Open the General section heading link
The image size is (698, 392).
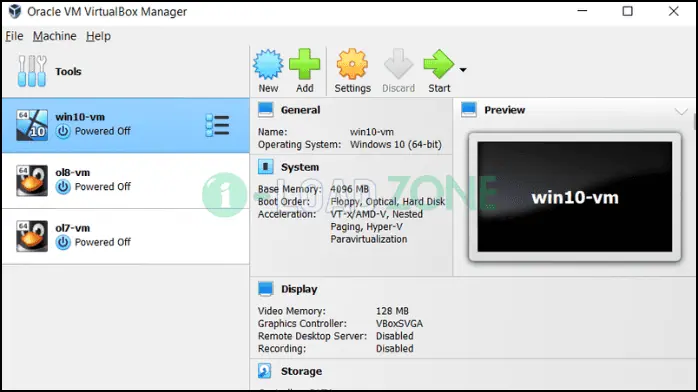pos(300,110)
